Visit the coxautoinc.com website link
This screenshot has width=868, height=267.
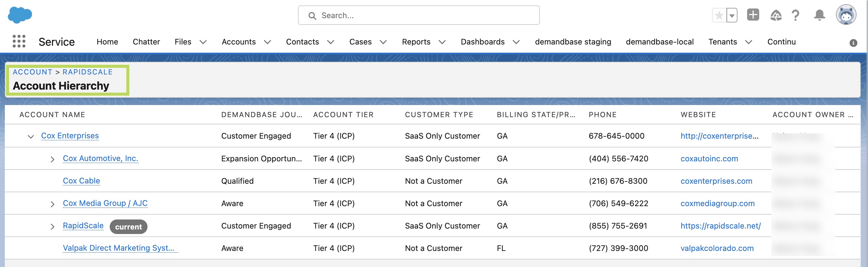click(709, 159)
